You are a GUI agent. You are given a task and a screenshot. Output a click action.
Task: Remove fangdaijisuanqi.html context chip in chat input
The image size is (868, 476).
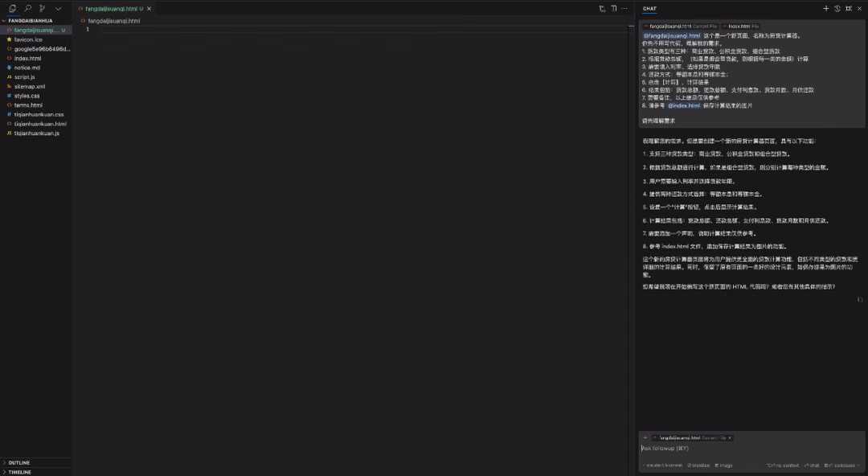pyautogui.click(x=730, y=437)
